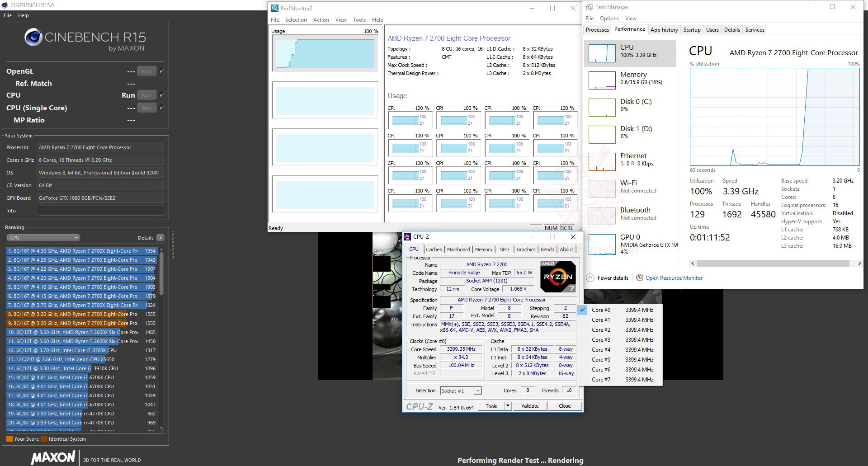Viewport: 868px width, 466px height.
Task: Switch to the Graphics tab in CPU-Z
Action: 526,249
